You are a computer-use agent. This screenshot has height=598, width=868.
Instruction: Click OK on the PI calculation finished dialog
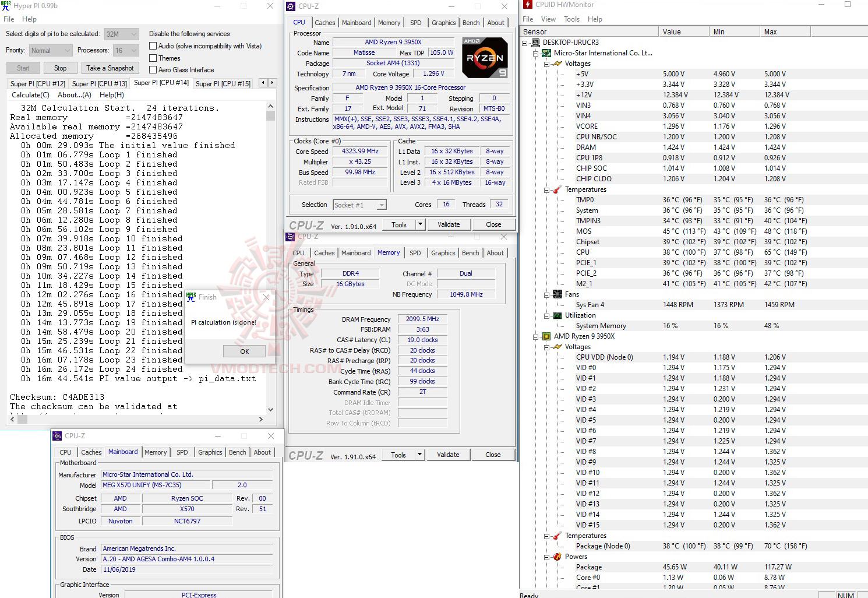click(x=244, y=351)
